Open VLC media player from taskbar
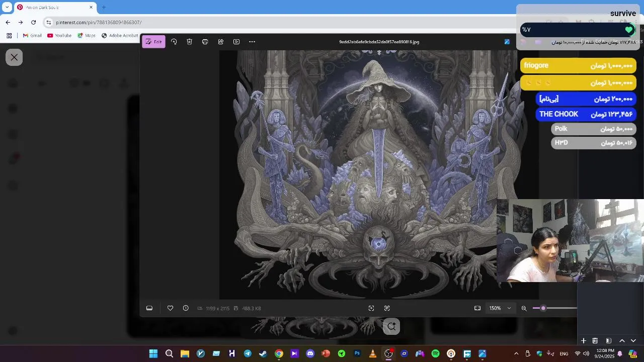 click(x=373, y=354)
